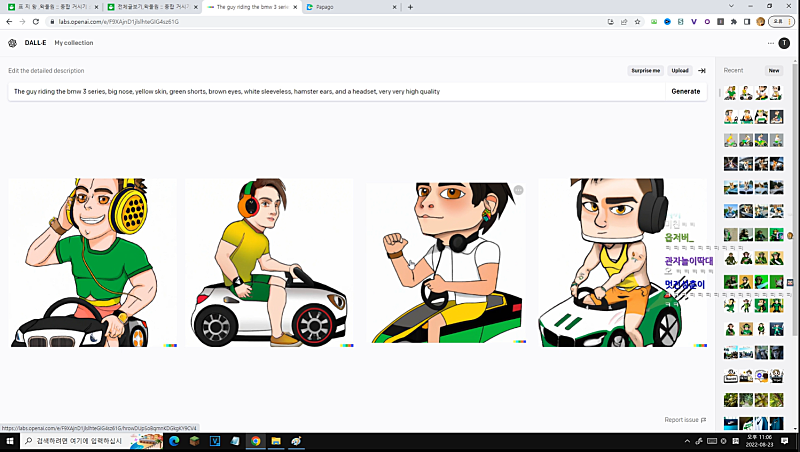
Task: Open the first image with yellow headphones
Action: (x=93, y=263)
